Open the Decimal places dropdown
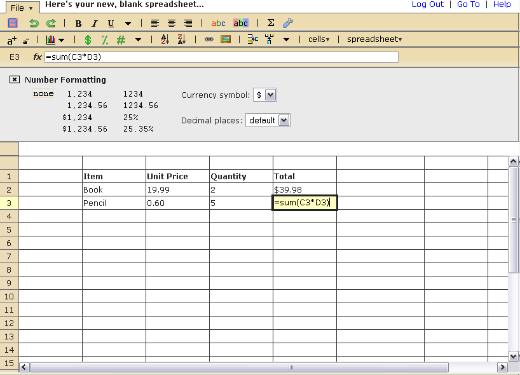The width and height of the screenshot is (520, 375). pos(268,120)
